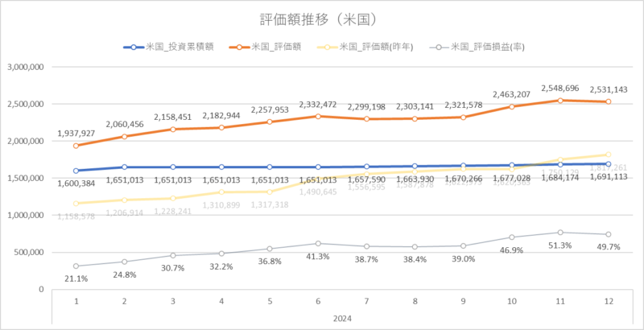Click the orange data point labeled 2,548,696
This screenshot has height=330, width=644.
(x=560, y=100)
